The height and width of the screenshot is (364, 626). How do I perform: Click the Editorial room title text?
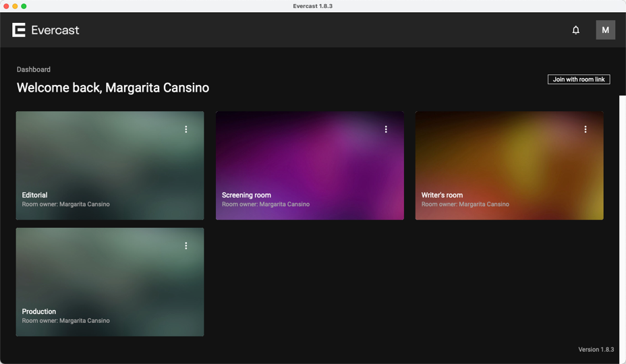coord(34,195)
